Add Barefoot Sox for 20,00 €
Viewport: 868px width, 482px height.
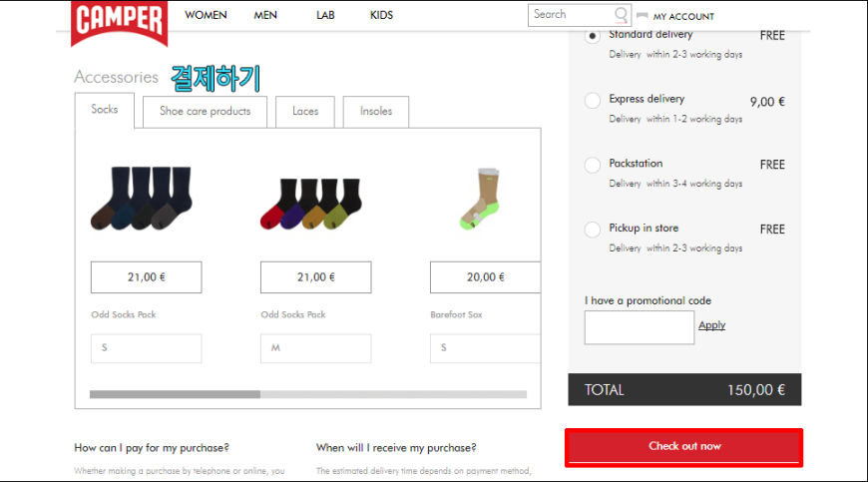pyautogui.click(x=485, y=277)
